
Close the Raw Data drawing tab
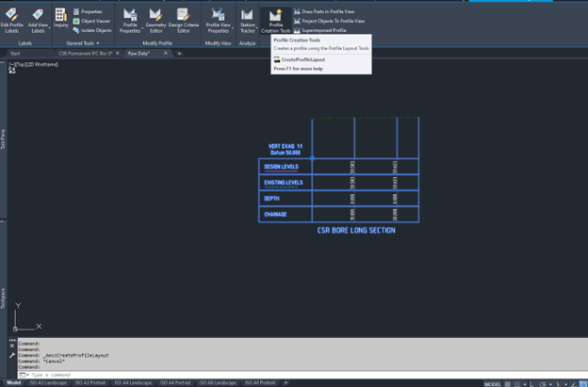click(x=166, y=54)
